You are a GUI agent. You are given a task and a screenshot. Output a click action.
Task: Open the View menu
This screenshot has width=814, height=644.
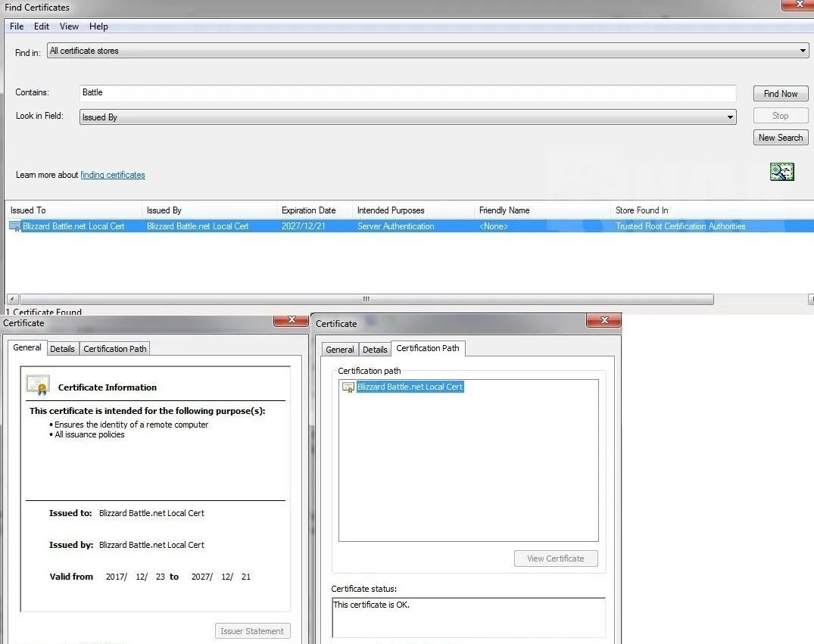[69, 26]
